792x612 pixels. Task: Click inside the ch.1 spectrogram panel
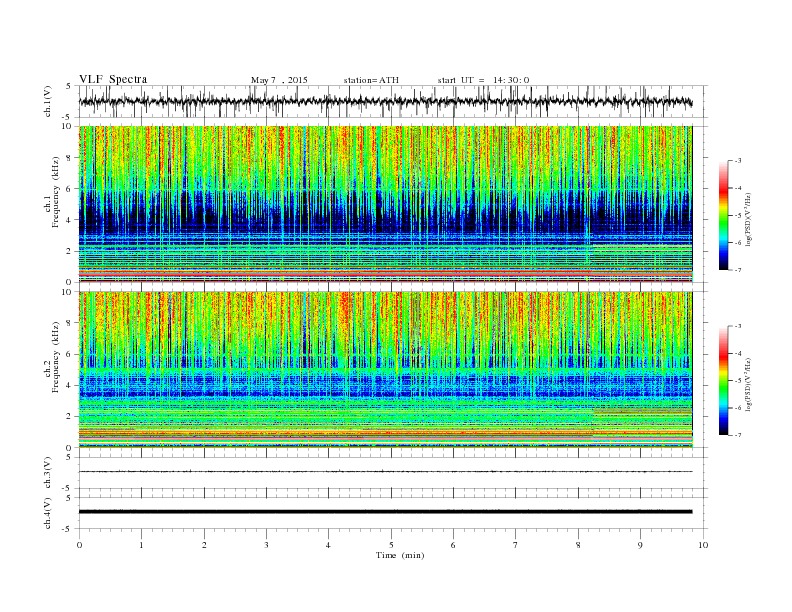(x=385, y=204)
